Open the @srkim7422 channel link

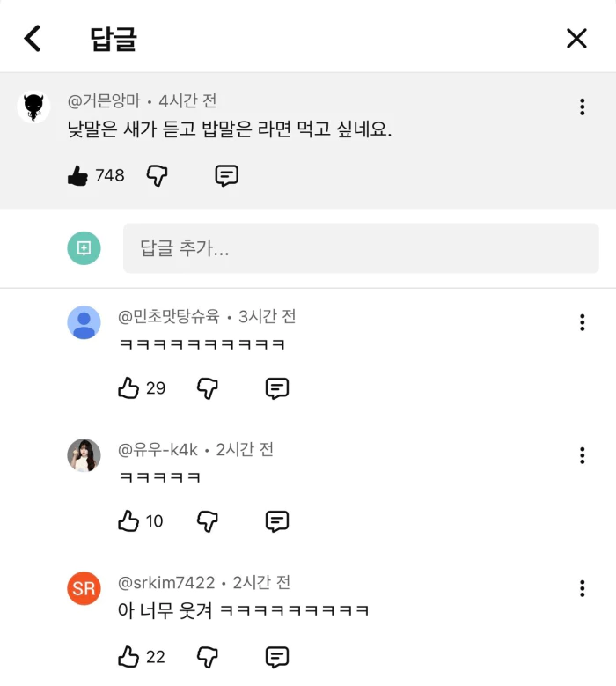click(x=166, y=583)
